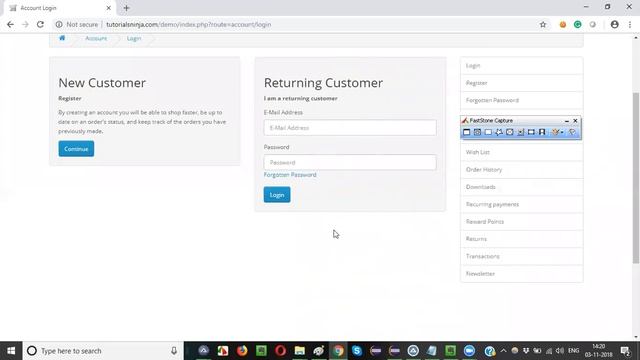Click the Continue button under New Customer
Image resolution: width=640 pixels, height=360 pixels.
[76, 149]
